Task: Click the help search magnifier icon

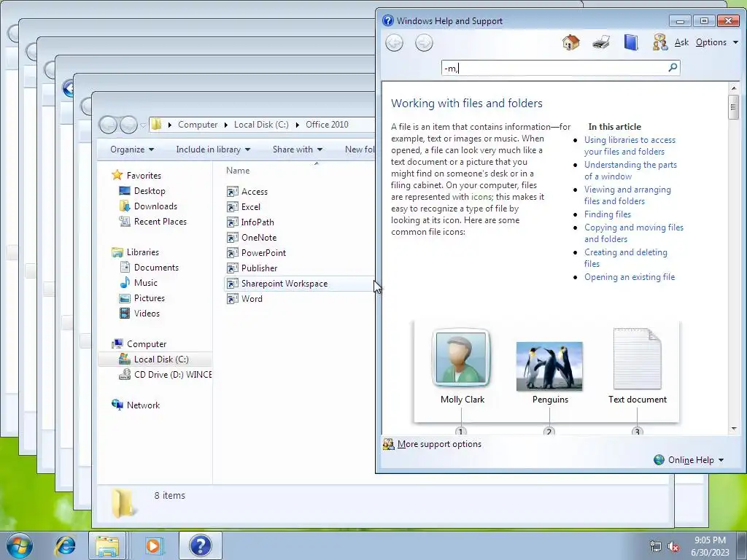Action: 673,68
